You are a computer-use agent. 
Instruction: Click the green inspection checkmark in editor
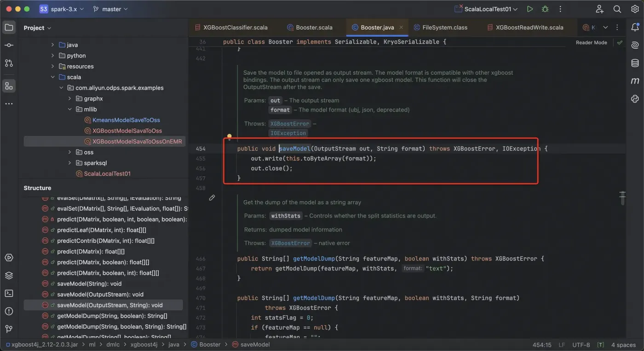point(620,42)
